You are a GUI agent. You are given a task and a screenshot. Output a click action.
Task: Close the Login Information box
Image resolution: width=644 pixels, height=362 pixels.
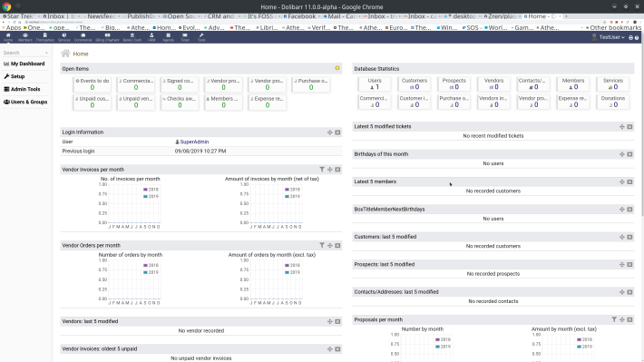coord(337,132)
